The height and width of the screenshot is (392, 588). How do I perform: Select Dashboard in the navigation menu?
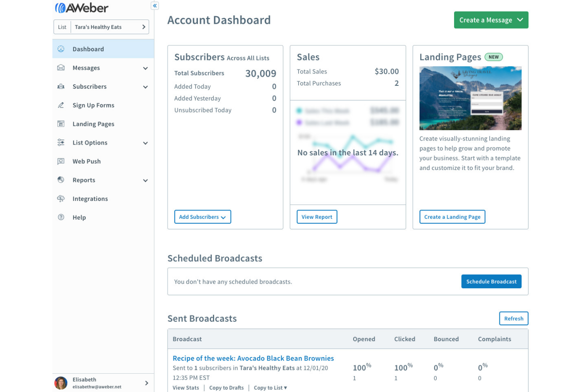[x=88, y=48]
